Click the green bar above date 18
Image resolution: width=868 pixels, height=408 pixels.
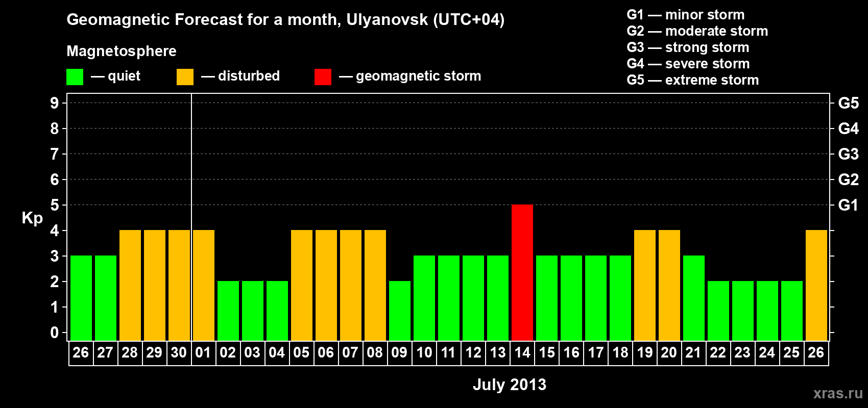[x=620, y=298]
